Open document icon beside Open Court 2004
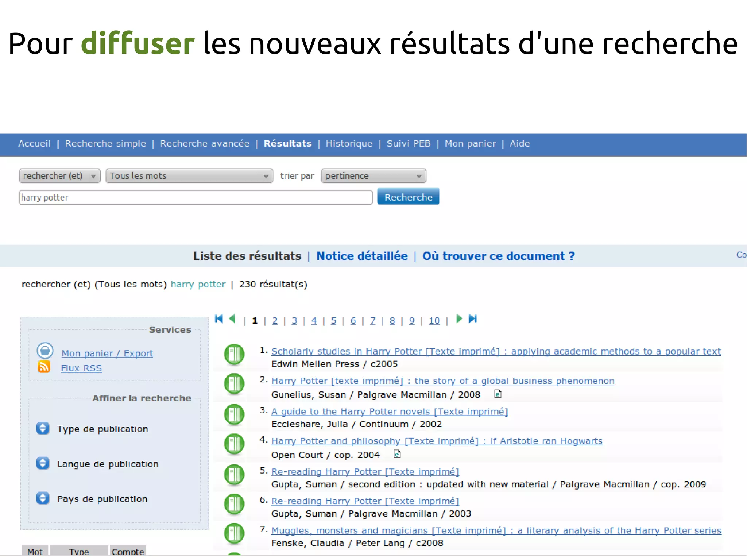Image resolution: width=747 pixels, height=560 pixels. point(397,454)
